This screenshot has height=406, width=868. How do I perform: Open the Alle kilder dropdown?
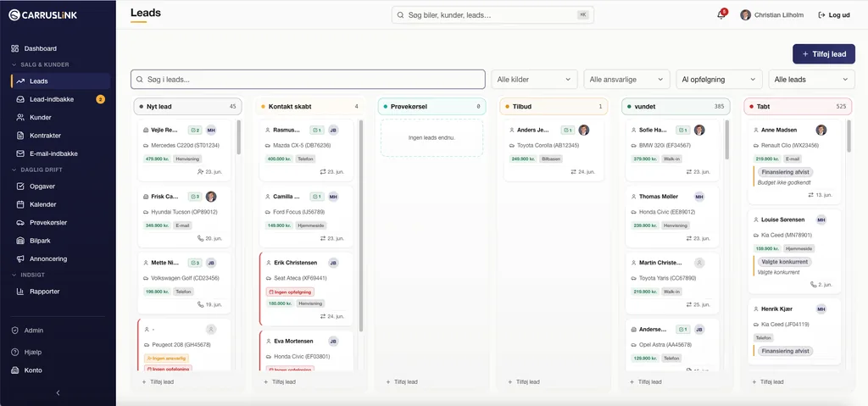534,79
